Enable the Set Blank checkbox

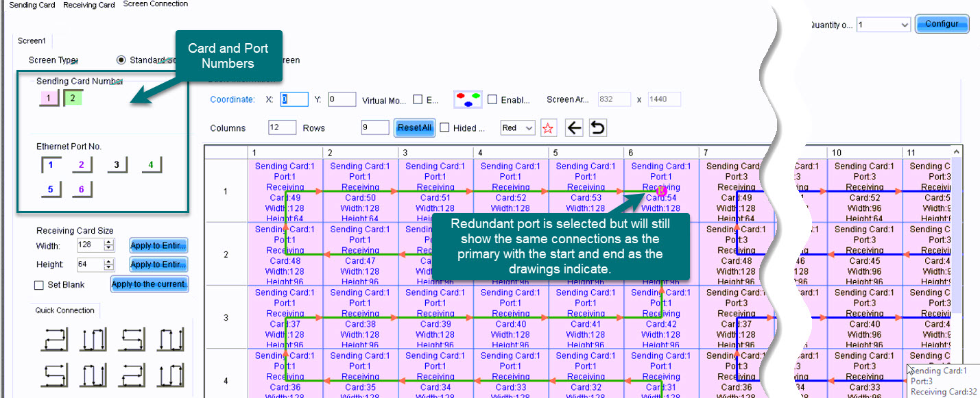[39, 284]
